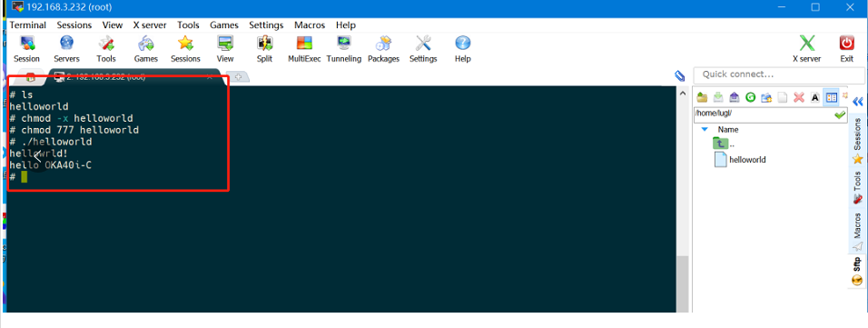Open the Session toolbar icon

26,49
